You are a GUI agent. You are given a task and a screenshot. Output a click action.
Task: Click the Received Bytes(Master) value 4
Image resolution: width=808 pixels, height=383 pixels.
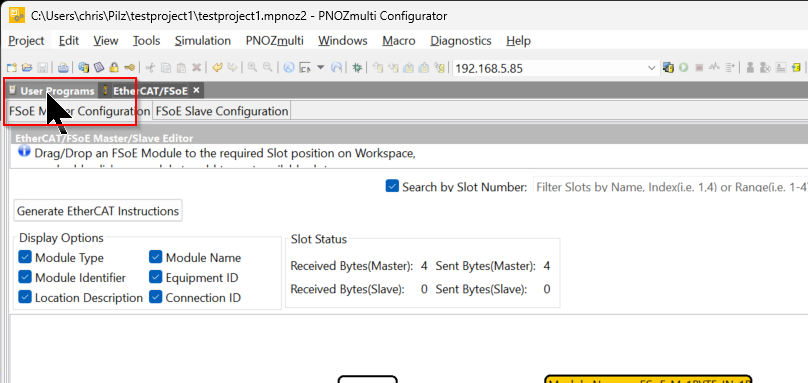[x=424, y=267]
